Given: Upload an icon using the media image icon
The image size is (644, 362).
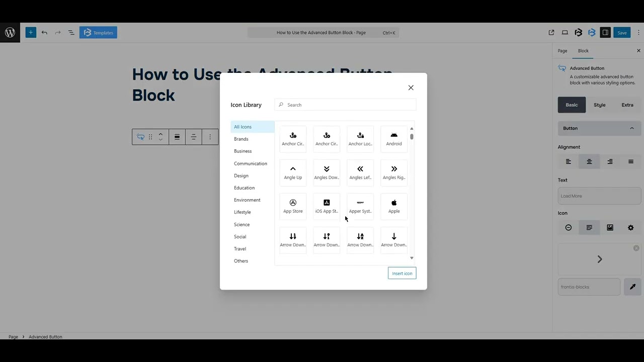Looking at the screenshot, I should tap(610, 227).
